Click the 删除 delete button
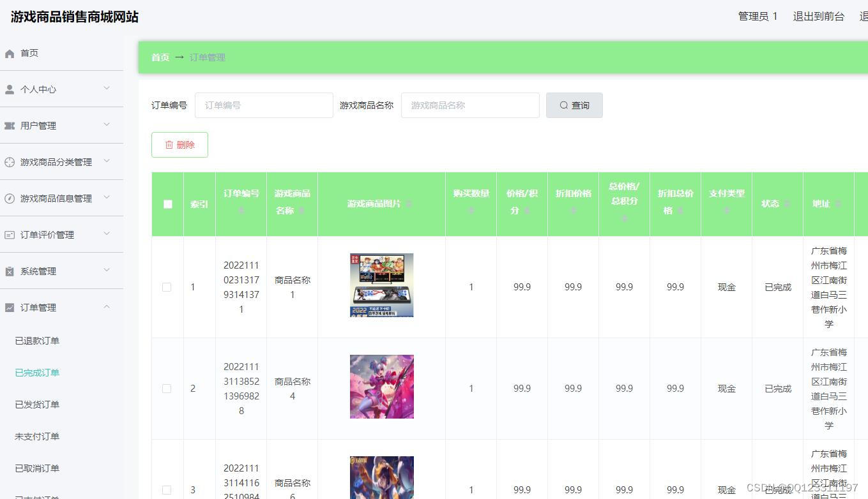The width and height of the screenshot is (868, 499). (179, 145)
